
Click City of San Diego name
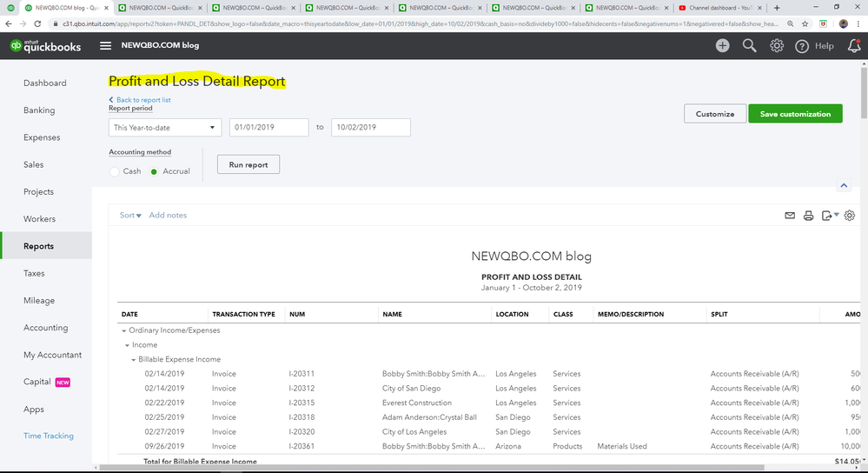tap(411, 389)
